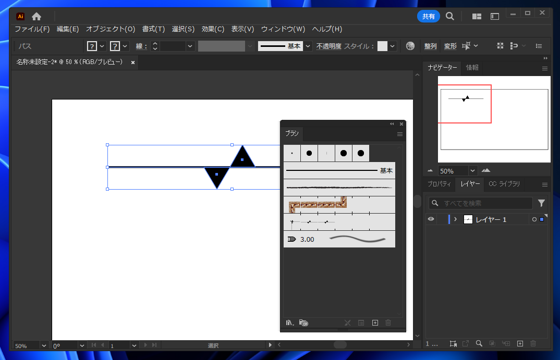This screenshot has width=560, height=360.
Task: Select the brown pattern border brush
Action: [339, 205]
